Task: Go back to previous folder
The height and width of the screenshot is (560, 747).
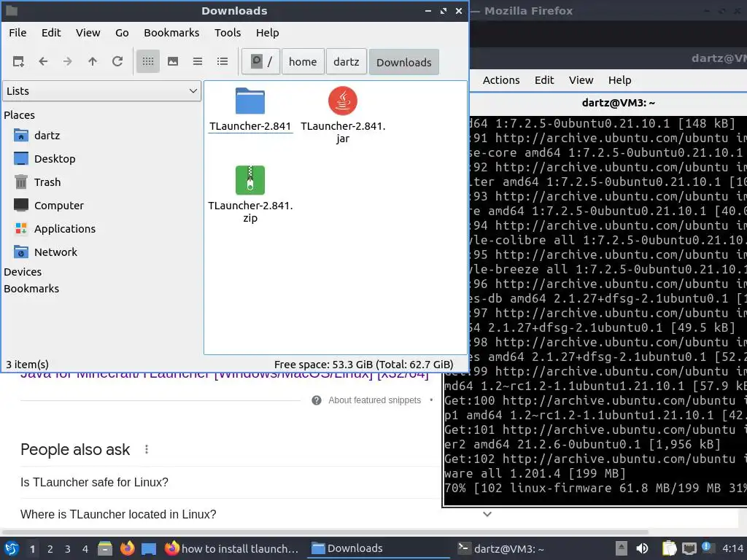Action: coord(43,61)
